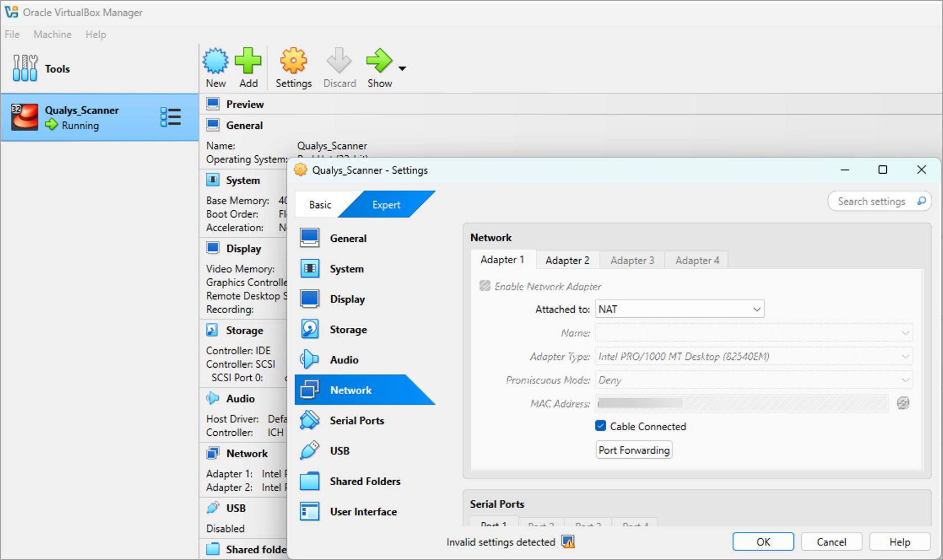The width and height of the screenshot is (943, 560).
Task: Expand the Attached to NAT dropdown
Action: click(x=679, y=309)
